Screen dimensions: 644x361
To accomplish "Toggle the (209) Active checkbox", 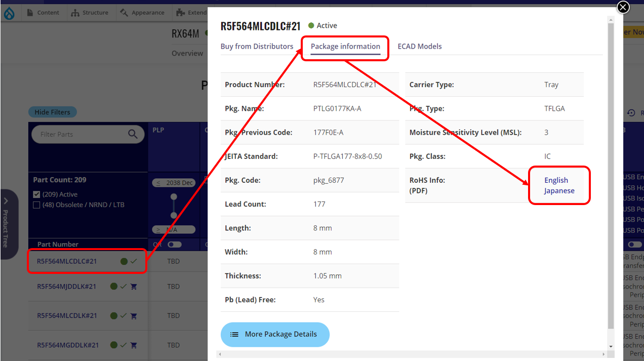I will click(36, 194).
